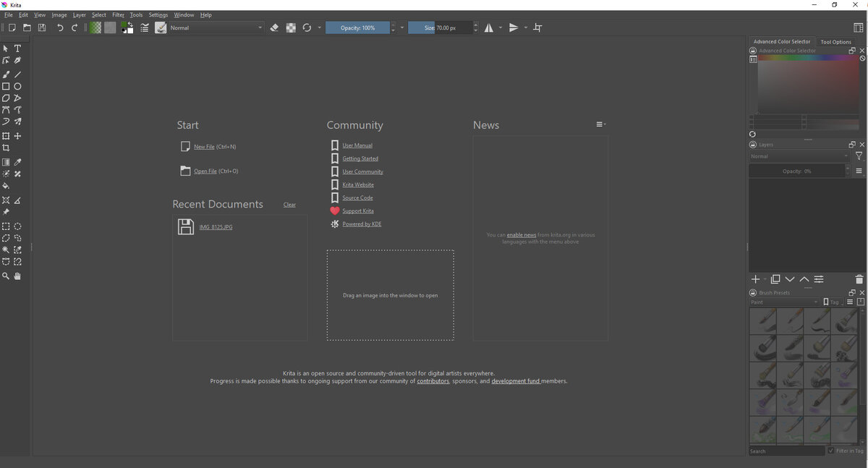The height and width of the screenshot is (468, 868).
Task: Select the Elliptical Selection tool
Action: tap(18, 226)
